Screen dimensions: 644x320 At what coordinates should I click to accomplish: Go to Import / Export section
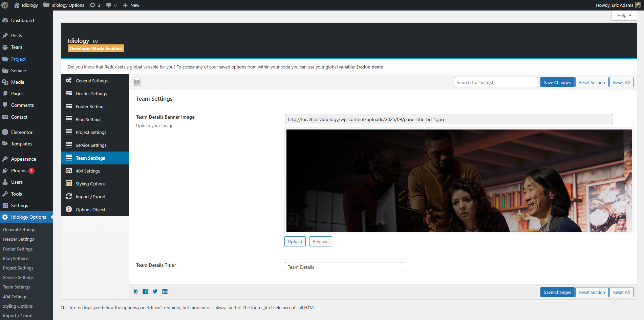coord(90,197)
